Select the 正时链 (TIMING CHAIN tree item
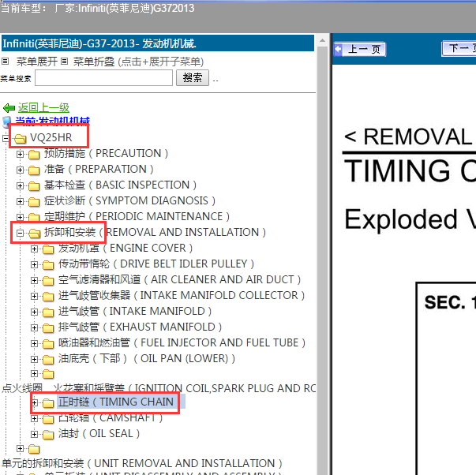 tap(116, 402)
